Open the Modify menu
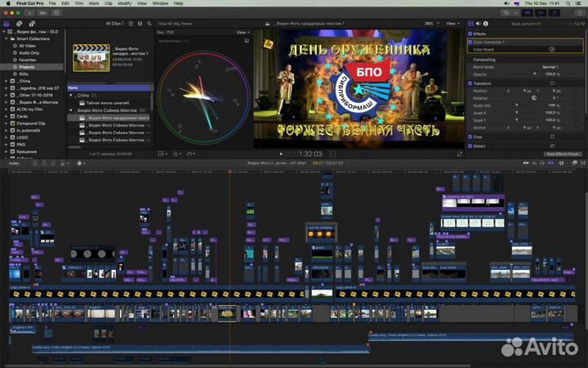The width and height of the screenshot is (588, 368). coord(124,3)
